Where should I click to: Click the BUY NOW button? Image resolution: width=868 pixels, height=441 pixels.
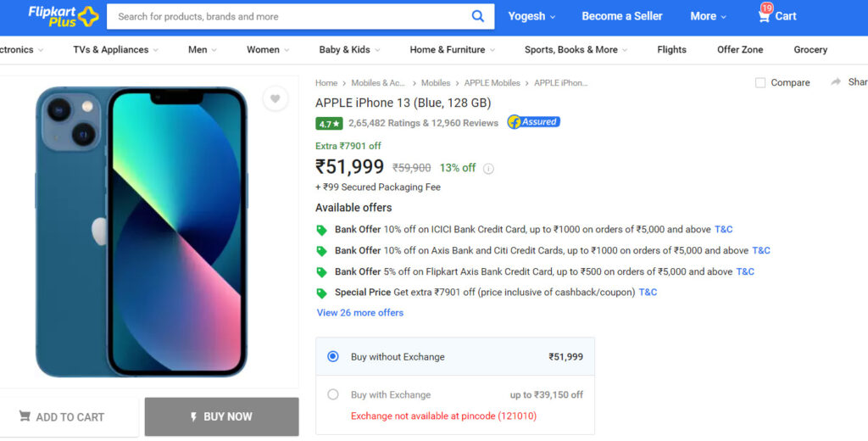(221, 416)
